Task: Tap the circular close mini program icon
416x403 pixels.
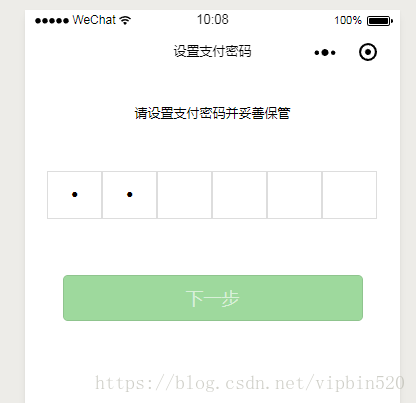Action: click(x=368, y=52)
